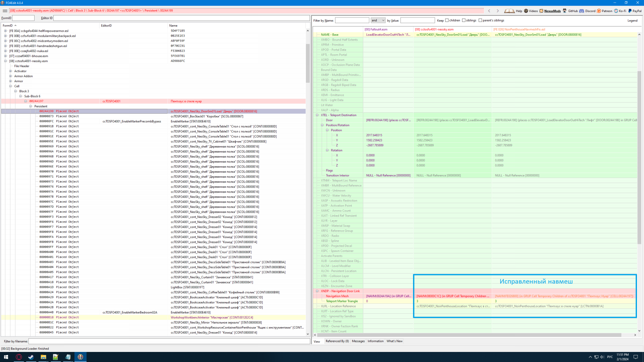Select the WorkshopWorkbenchInterior placed object row

click(211, 317)
